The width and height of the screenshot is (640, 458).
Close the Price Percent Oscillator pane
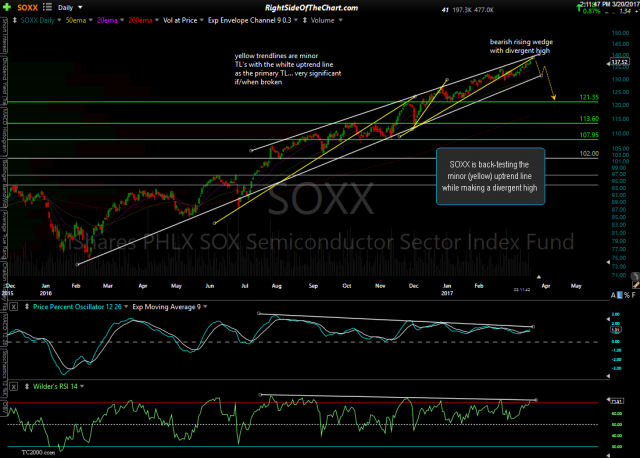click(13, 307)
